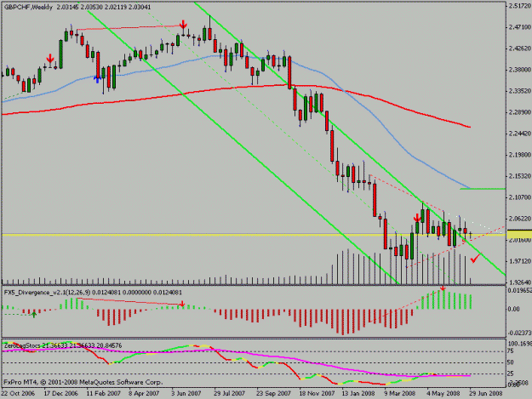Click the 2.24420 price level label
This screenshot has height=399, width=532.
520,134
